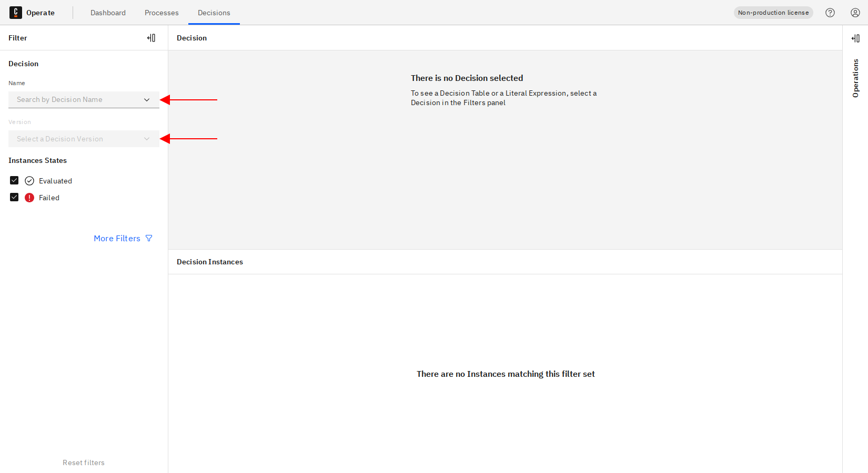Open the Decision Version dropdown
Screen dimensions: 868x473
pos(84,139)
